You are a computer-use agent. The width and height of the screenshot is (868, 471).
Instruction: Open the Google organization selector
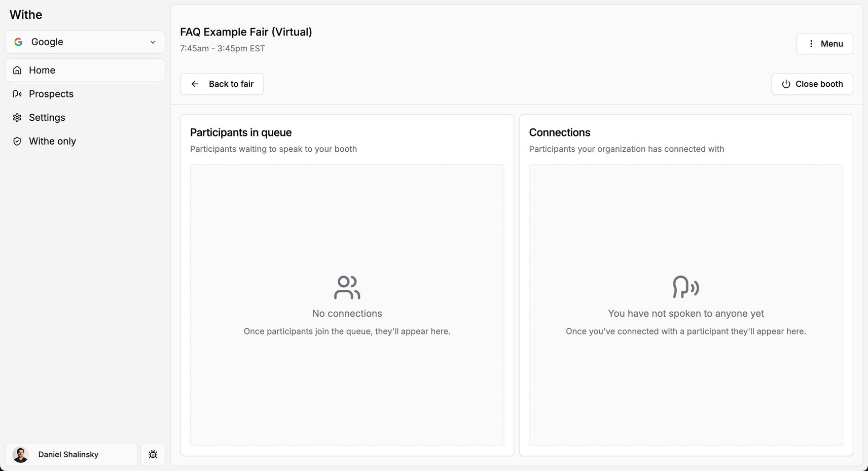(85, 42)
